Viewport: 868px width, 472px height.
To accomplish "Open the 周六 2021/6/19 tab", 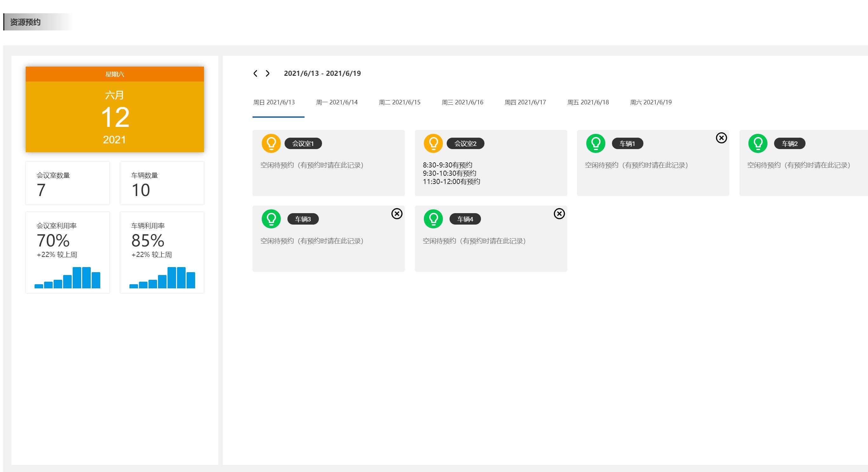I will pyautogui.click(x=651, y=102).
